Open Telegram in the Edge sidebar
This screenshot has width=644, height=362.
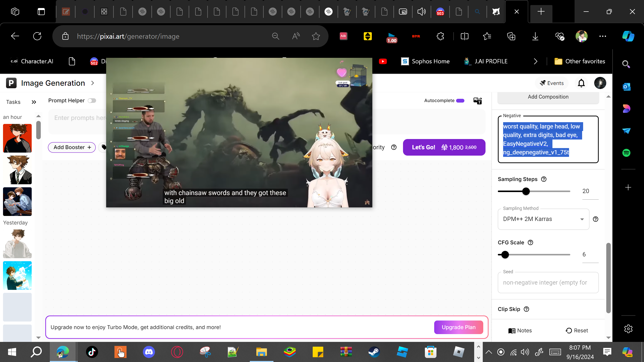tap(626, 131)
